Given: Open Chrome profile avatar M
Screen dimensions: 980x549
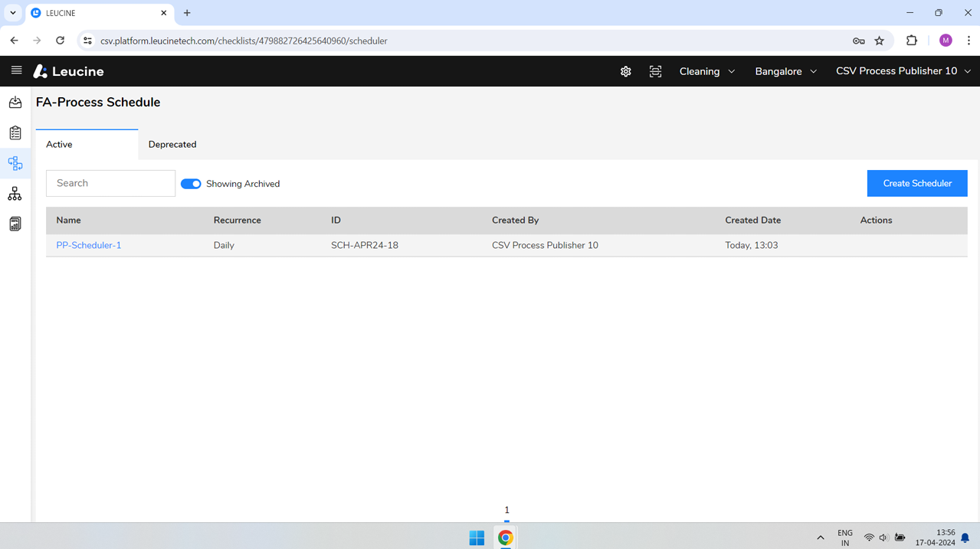Looking at the screenshot, I should [946, 41].
